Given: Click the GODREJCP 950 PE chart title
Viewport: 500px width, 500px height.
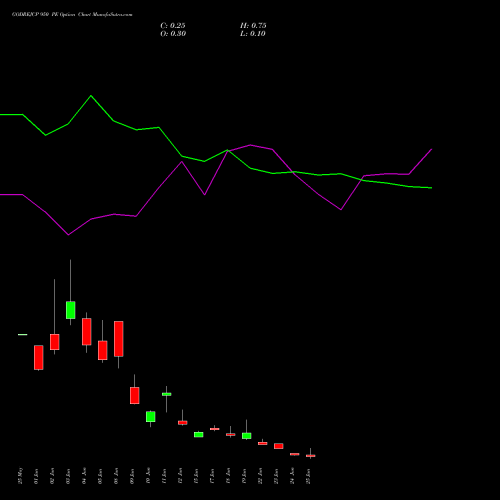Looking at the screenshot, I should point(72,15).
